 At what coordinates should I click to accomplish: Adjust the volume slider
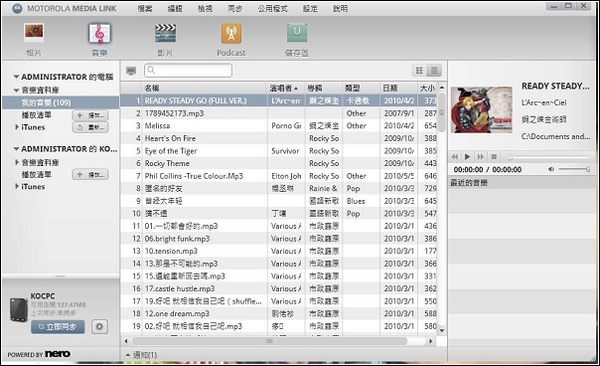pos(574,169)
